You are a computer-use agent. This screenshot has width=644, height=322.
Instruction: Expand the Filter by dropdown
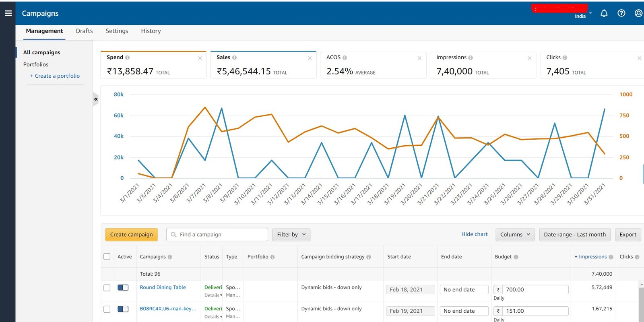point(291,235)
